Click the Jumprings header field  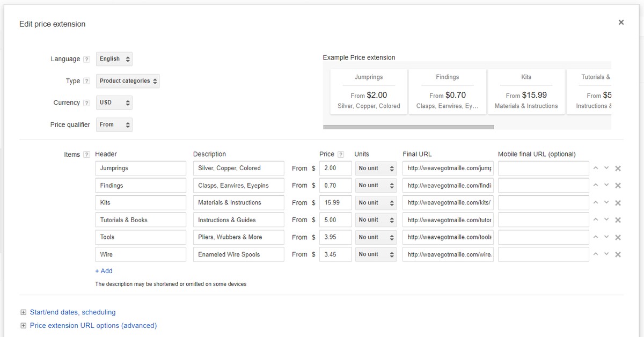click(141, 169)
